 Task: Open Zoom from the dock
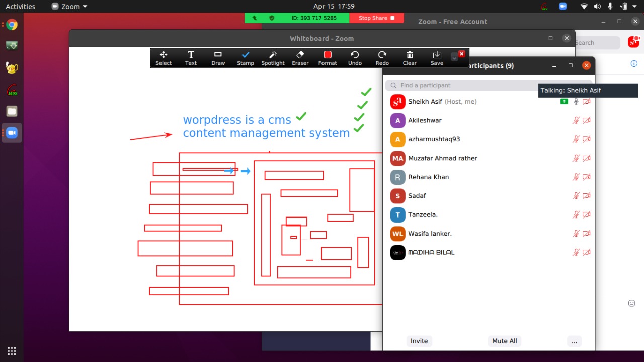click(12, 133)
